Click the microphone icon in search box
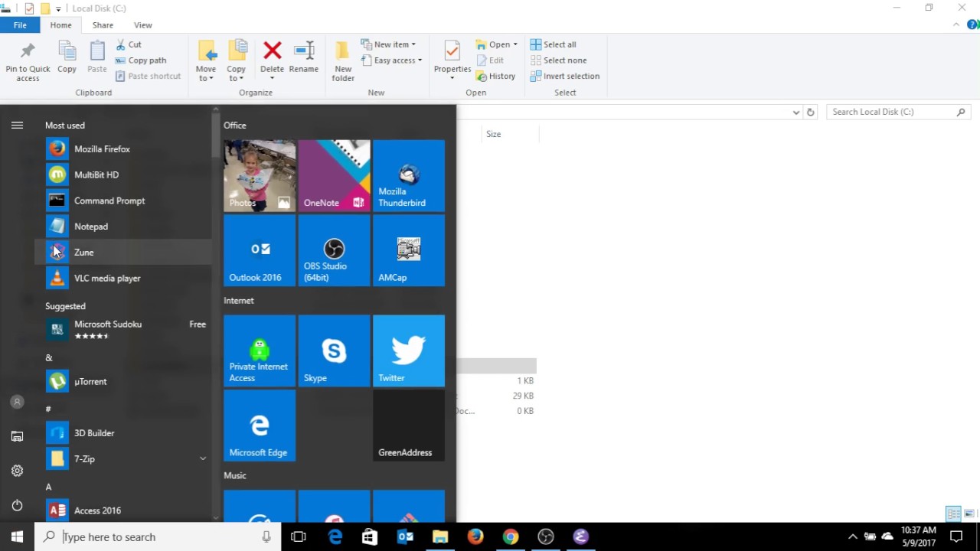The width and height of the screenshot is (980, 551). (x=266, y=537)
